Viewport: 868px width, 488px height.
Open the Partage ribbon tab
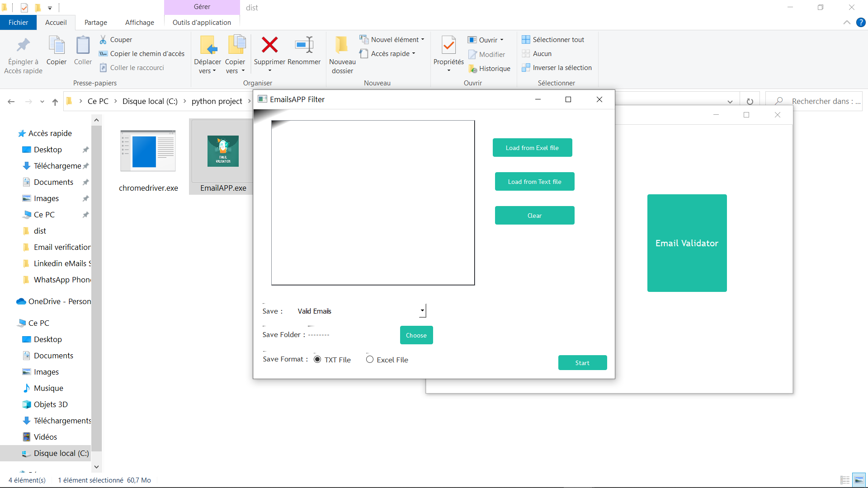pyautogui.click(x=96, y=23)
